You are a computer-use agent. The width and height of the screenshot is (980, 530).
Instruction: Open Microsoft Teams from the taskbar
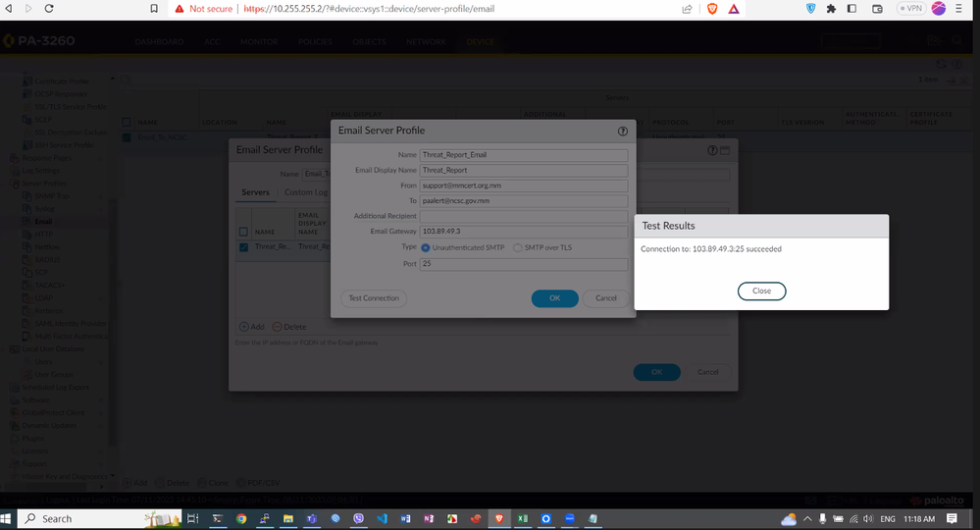click(x=312, y=519)
